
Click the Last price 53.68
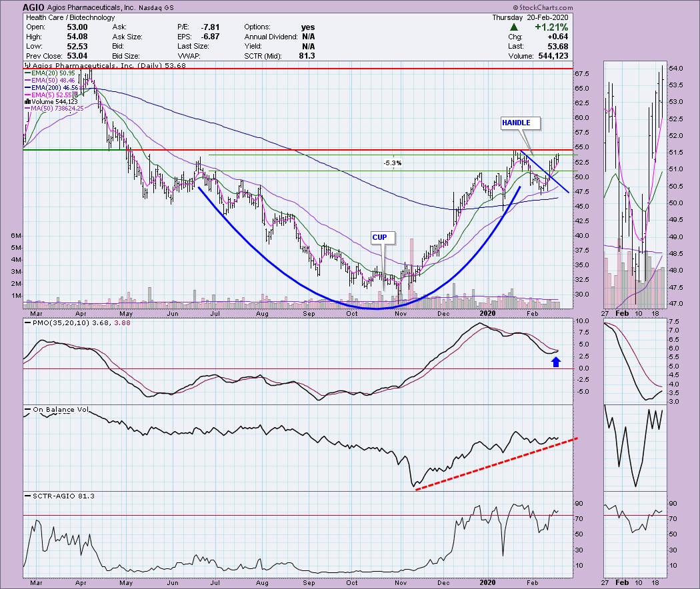click(x=558, y=47)
